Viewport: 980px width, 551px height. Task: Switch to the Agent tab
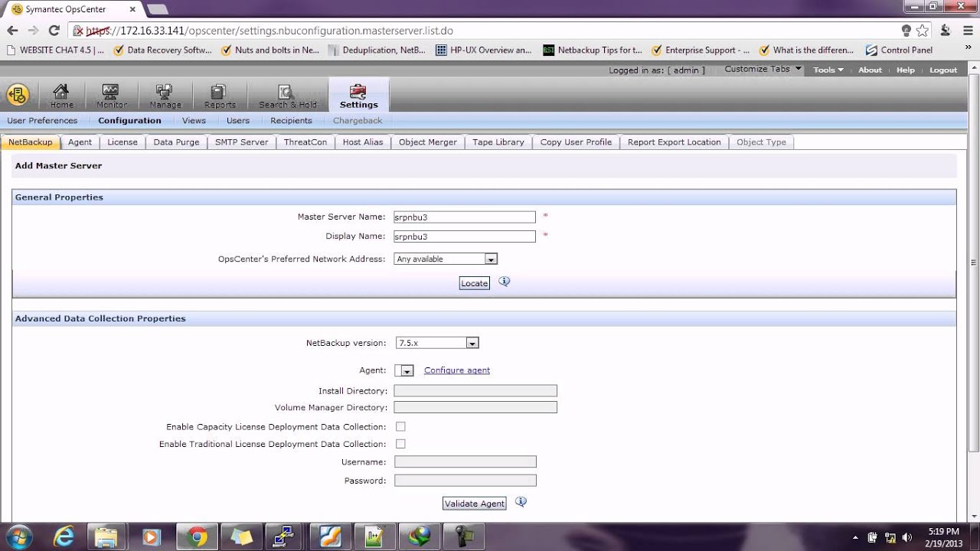[x=80, y=142]
